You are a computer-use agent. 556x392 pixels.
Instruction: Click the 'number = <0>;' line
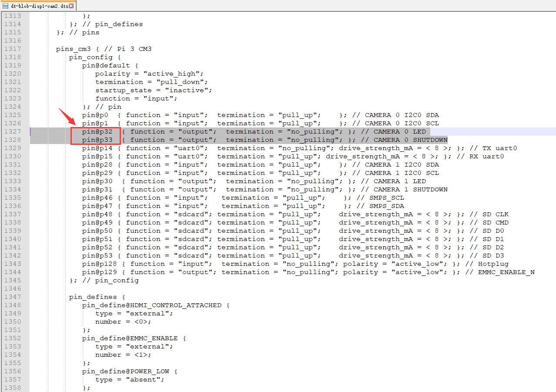123,322
